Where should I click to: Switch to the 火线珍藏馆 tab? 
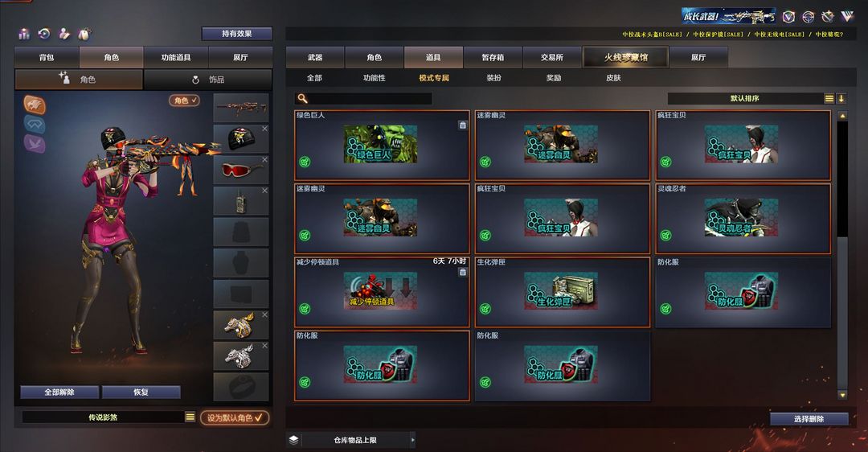[625, 57]
